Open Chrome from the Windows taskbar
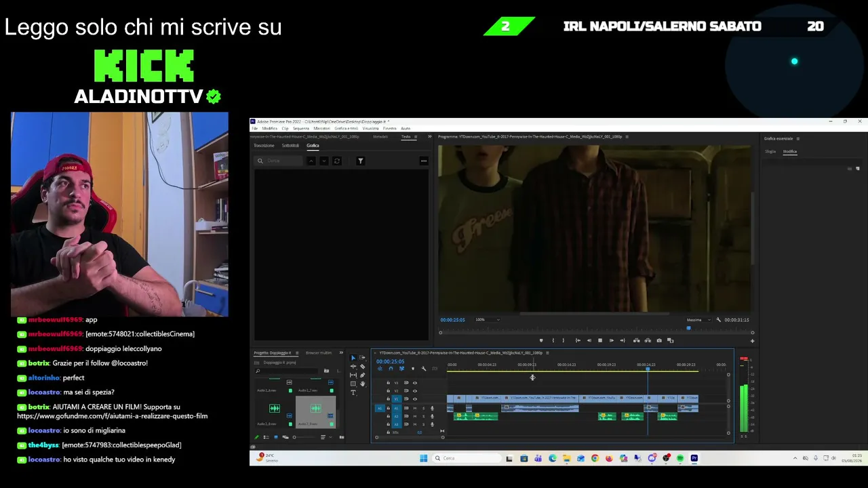Viewport: 868px width, 488px height. (x=595, y=458)
